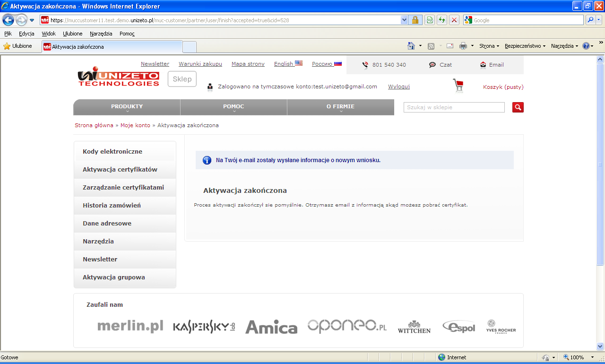The width and height of the screenshot is (605, 364).
Task: Click the Szukaj w sklepie search field
Action: click(x=454, y=107)
